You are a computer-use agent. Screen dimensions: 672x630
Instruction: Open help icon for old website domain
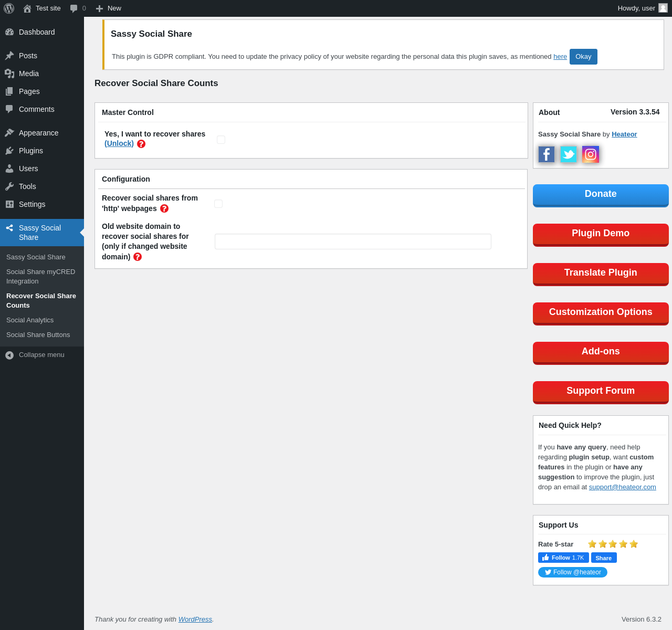[138, 257]
